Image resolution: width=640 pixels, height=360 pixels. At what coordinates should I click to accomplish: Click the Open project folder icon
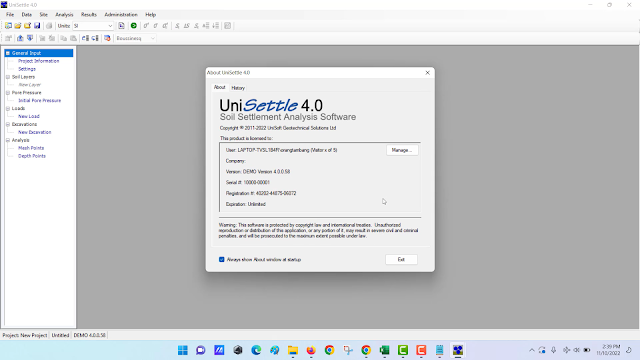18,26
